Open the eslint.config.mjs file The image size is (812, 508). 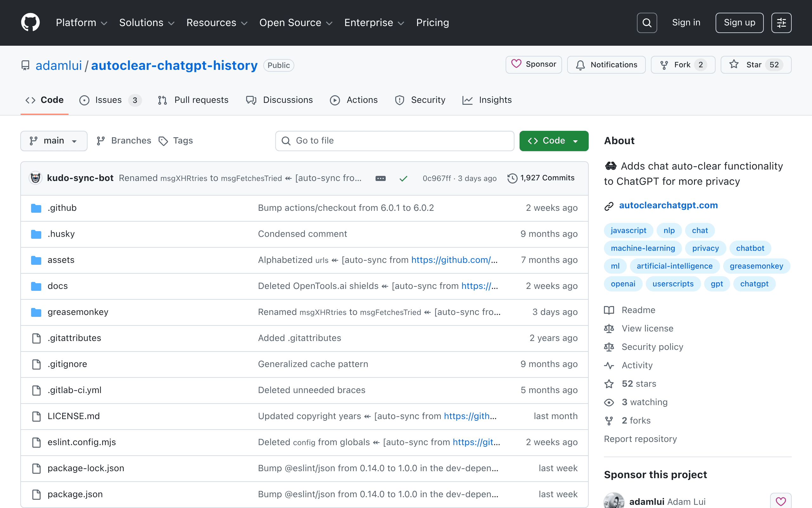click(82, 442)
